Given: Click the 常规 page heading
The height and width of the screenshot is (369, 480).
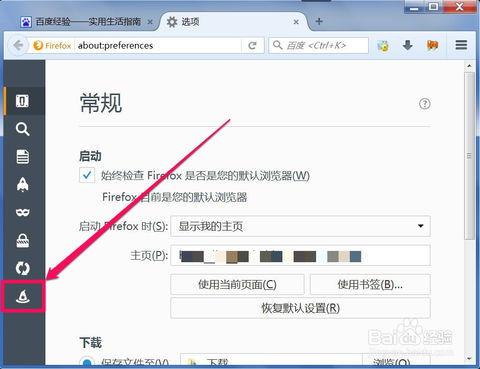Looking at the screenshot, I should (x=101, y=103).
